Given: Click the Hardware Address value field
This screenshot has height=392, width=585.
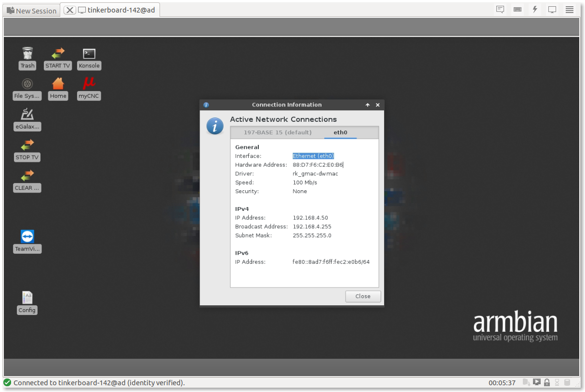Looking at the screenshot, I should (x=318, y=165).
